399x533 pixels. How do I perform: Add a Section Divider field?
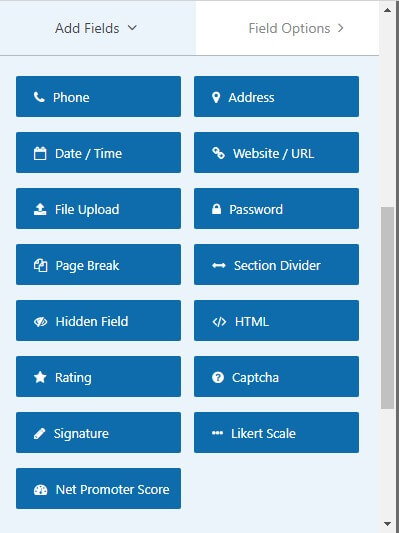point(276,264)
